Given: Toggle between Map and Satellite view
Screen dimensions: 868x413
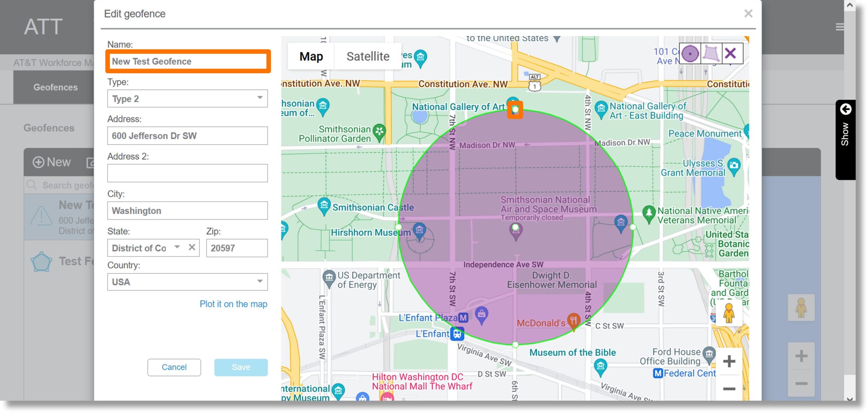Looking at the screenshot, I should tap(368, 55).
